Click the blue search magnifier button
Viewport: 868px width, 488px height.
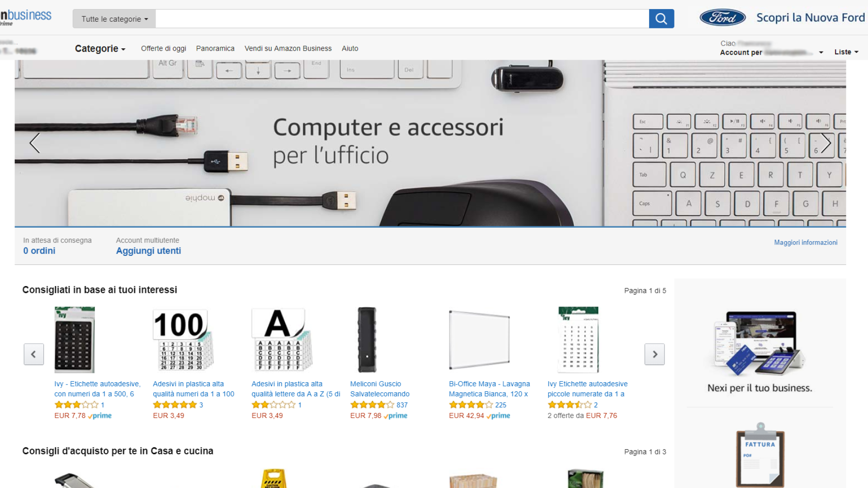pos(661,19)
